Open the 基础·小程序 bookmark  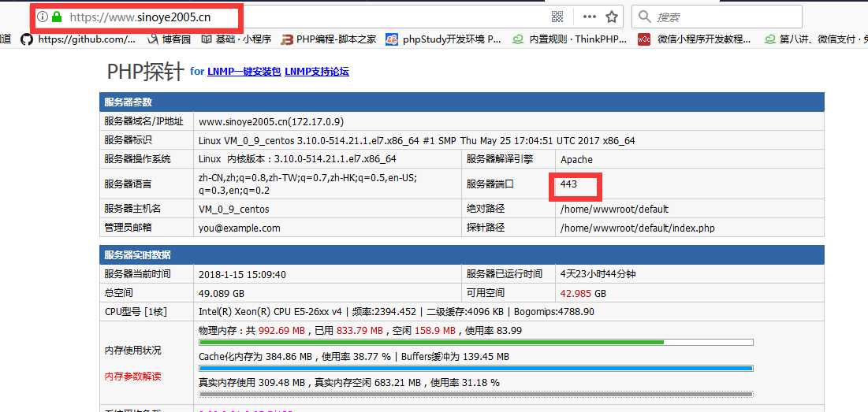click(x=236, y=39)
